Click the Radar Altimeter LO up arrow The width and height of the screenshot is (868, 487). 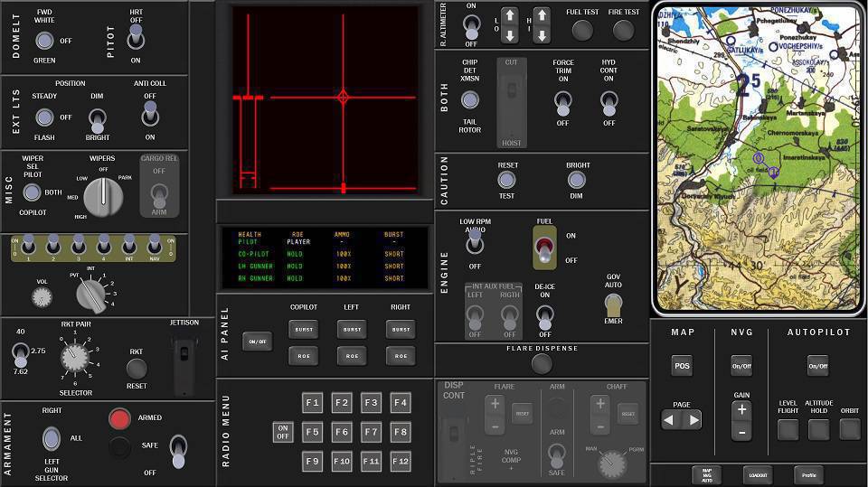(510, 15)
